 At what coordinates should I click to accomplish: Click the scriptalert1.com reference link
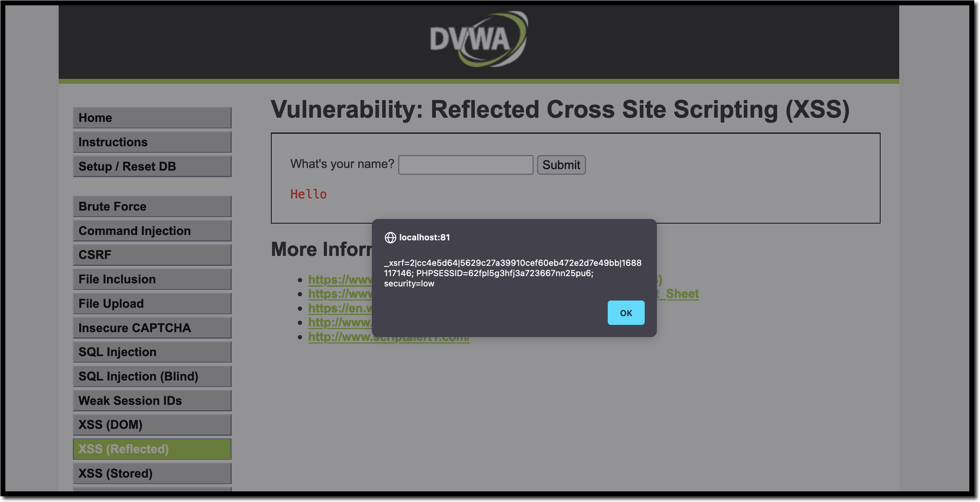pyautogui.click(x=389, y=337)
